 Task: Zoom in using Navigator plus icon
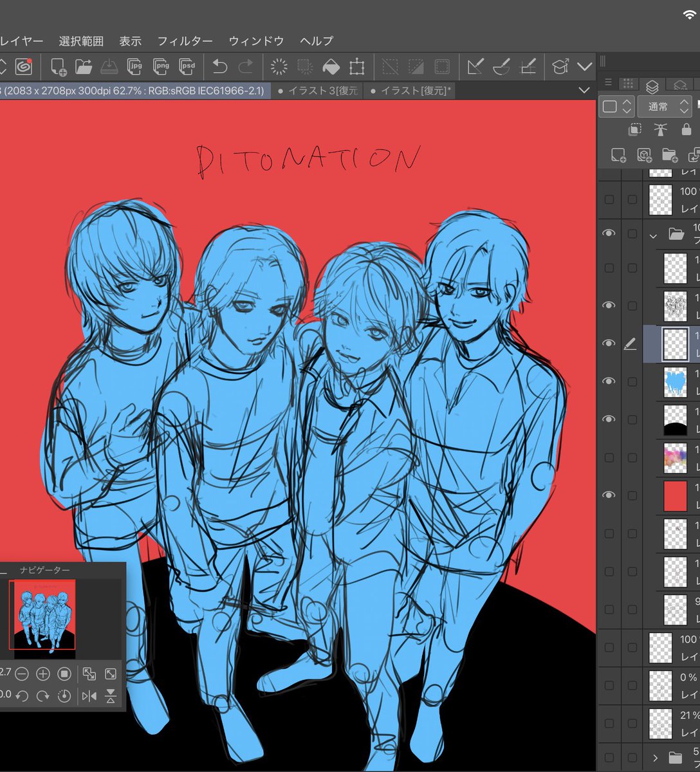43,674
